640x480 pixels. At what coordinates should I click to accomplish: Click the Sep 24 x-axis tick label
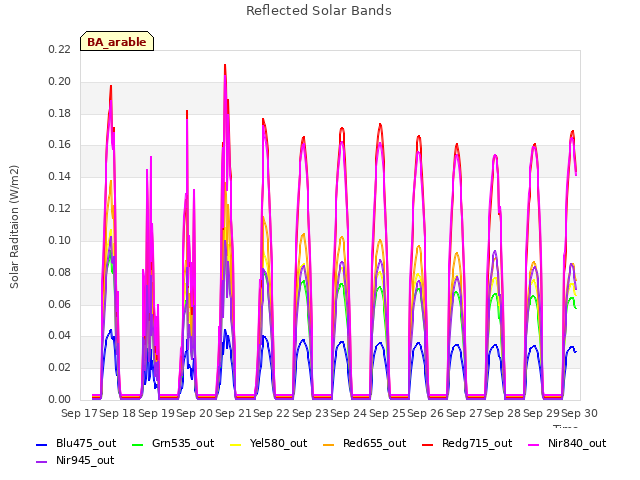pyautogui.click(x=349, y=413)
